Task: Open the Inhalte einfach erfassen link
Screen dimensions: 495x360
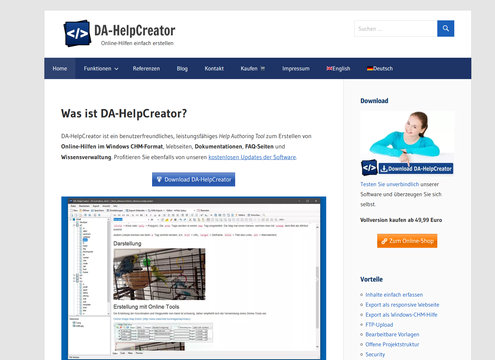Action: pos(394,295)
